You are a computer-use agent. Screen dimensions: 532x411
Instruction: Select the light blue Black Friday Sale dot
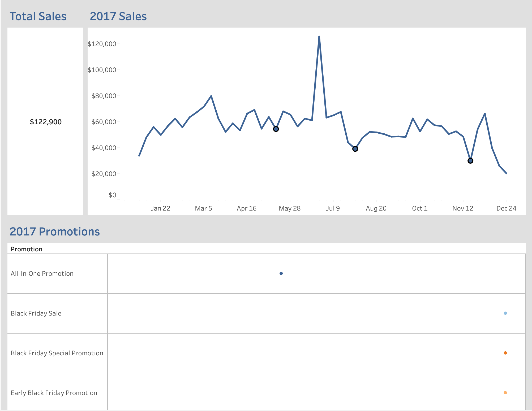click(x=505, y=313)
